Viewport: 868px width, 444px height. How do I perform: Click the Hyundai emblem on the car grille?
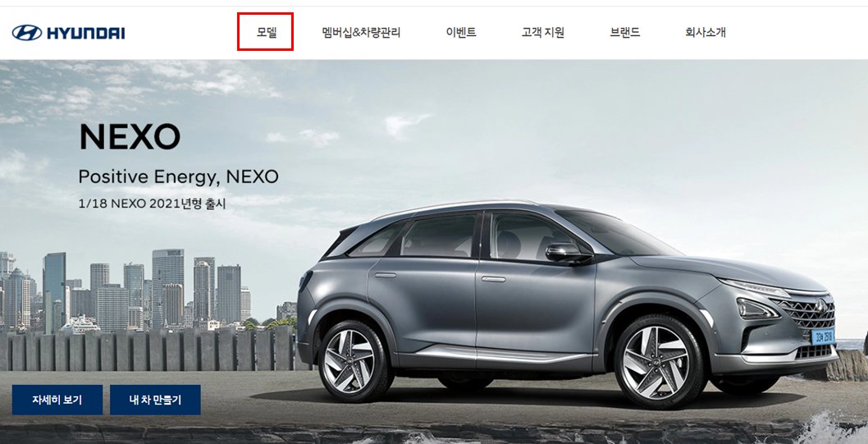pyautogui.click(x=820, y=305)
